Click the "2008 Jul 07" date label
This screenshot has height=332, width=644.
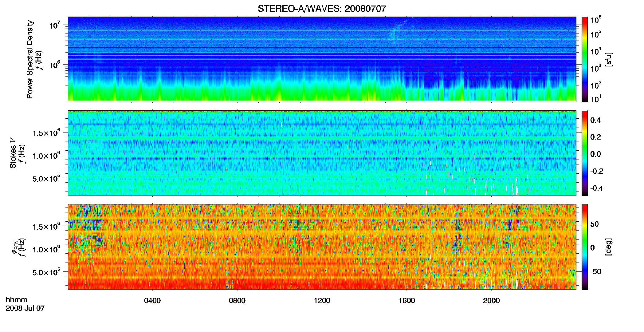coord(25,308)
